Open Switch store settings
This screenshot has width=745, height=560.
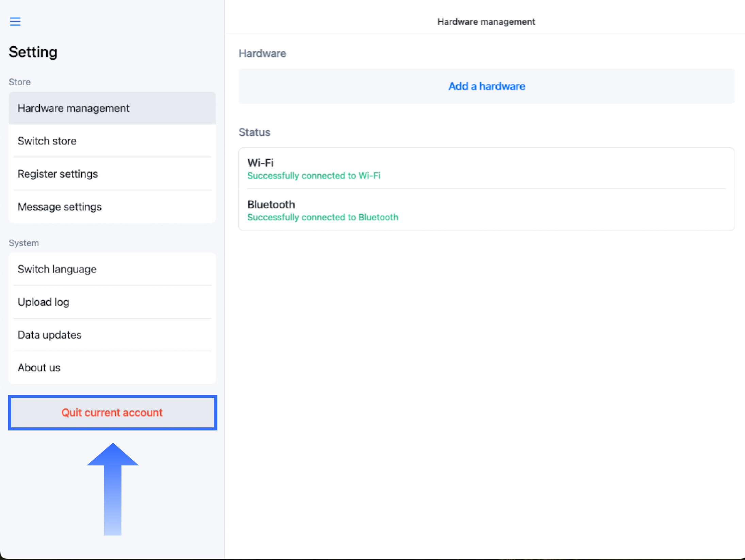pos(112,141)
